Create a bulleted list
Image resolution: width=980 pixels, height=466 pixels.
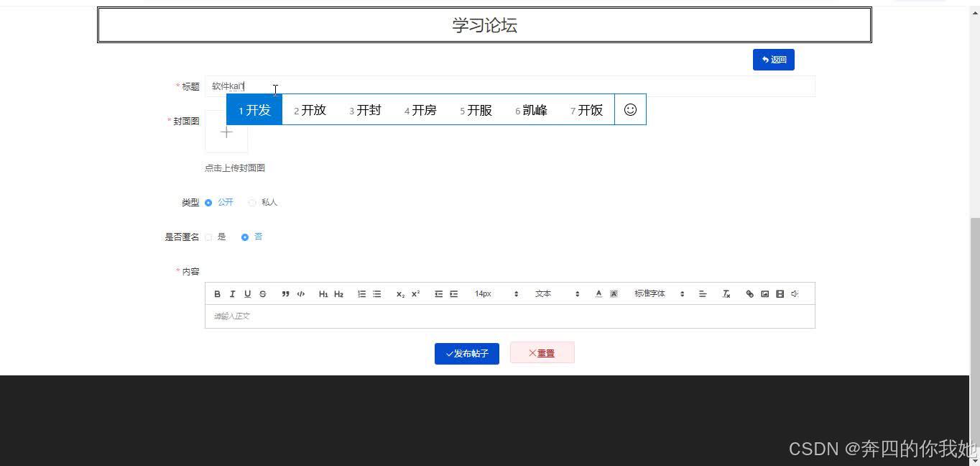376,294
